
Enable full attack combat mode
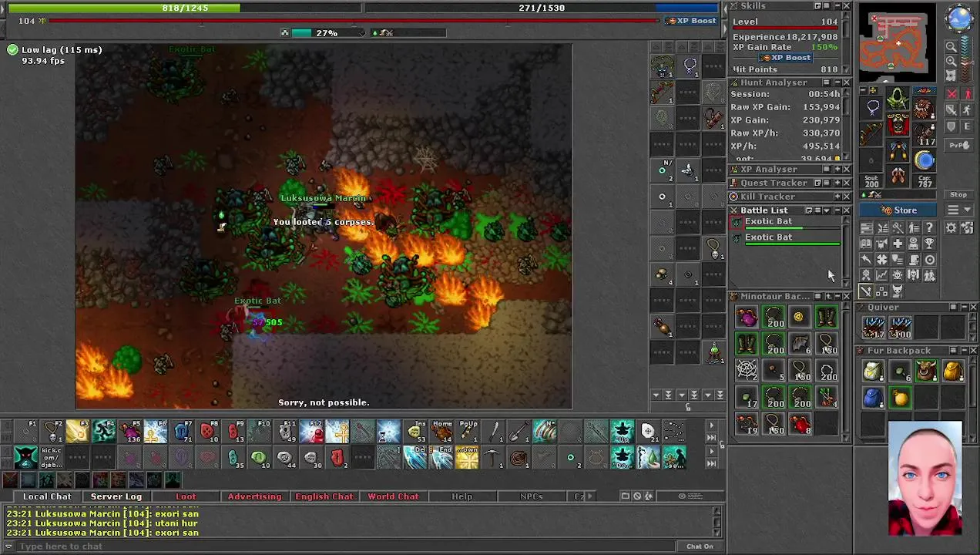(951, 93)
